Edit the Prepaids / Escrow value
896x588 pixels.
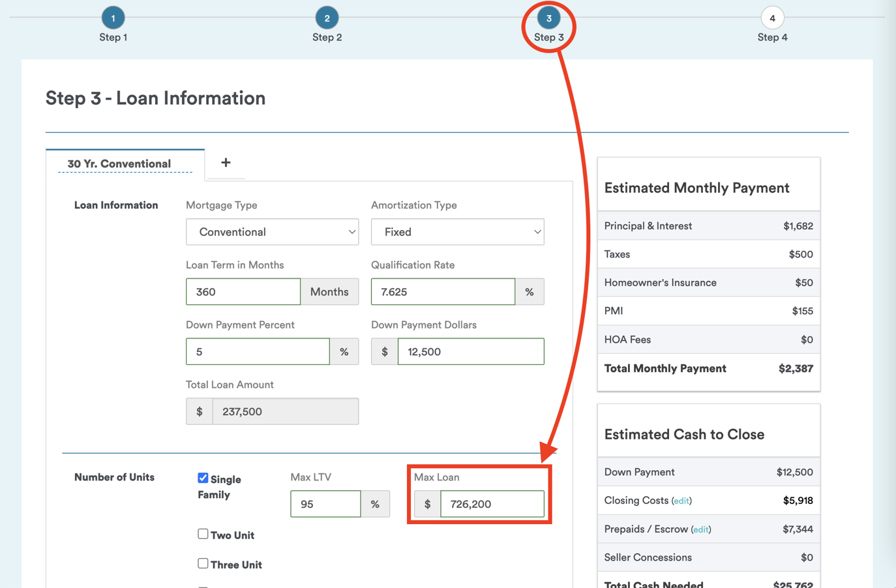click(x=700, y=529)
